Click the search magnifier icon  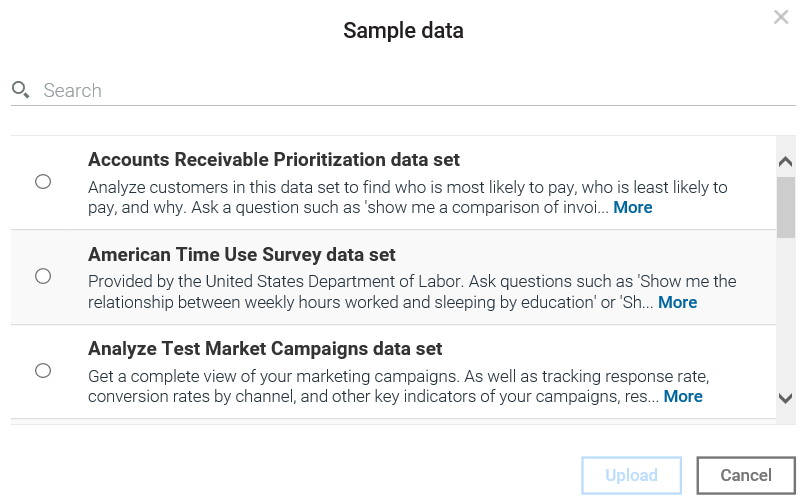21,90
